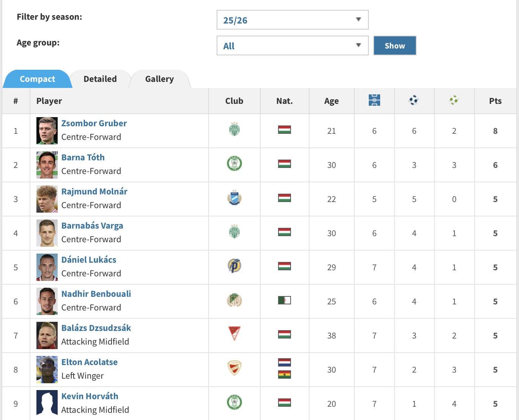The height and width of the screenshot is (420, 519).
Task: Switch to the Gallery tab
Action: 159,79
